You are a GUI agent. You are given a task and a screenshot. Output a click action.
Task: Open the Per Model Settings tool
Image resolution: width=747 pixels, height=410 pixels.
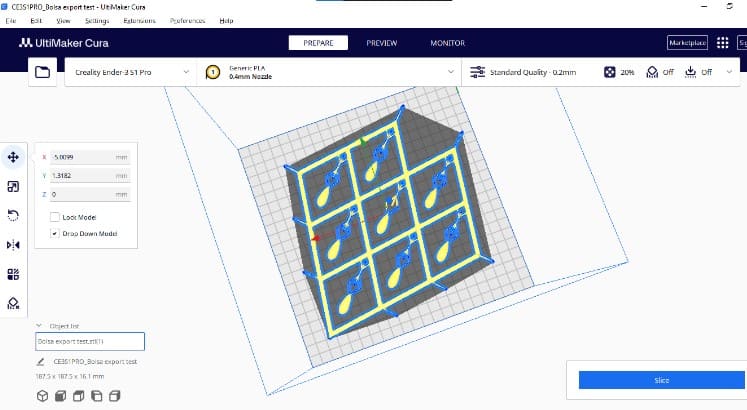click(x=13, y=274)
